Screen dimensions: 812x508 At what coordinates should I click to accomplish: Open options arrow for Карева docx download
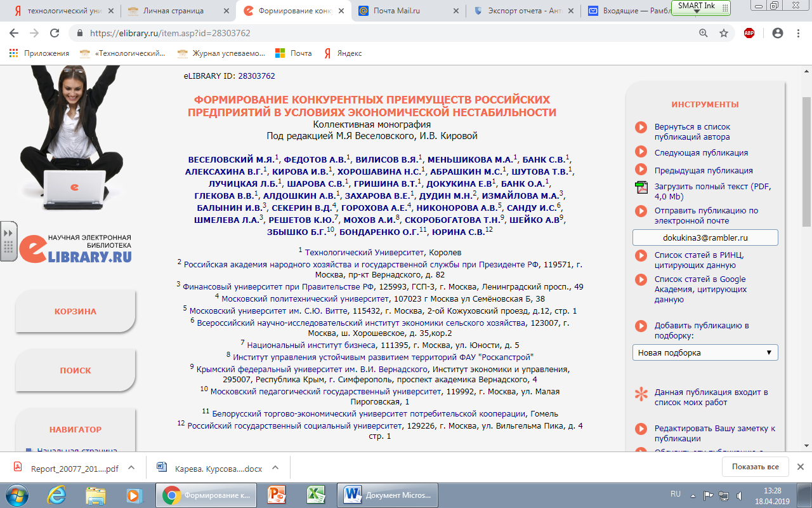pos(275,468)
